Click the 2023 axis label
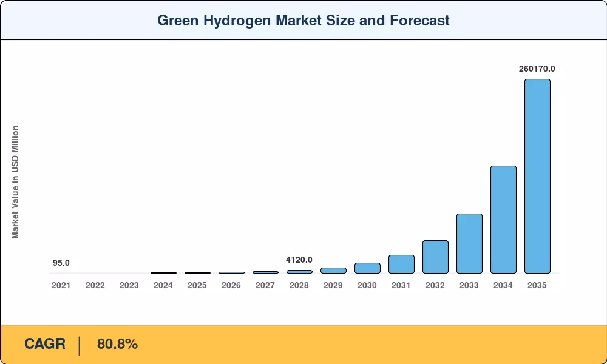The width and height of the screenshot is (607, 364). 129,286
